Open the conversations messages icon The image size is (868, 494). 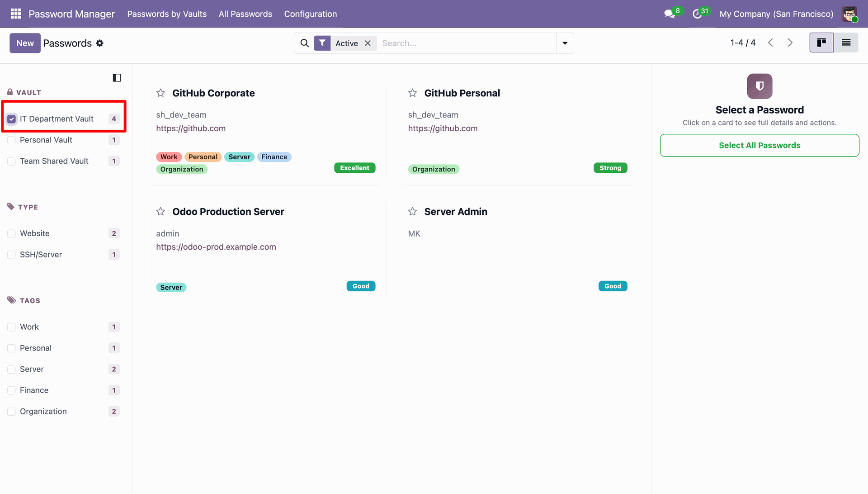point(670,14)
